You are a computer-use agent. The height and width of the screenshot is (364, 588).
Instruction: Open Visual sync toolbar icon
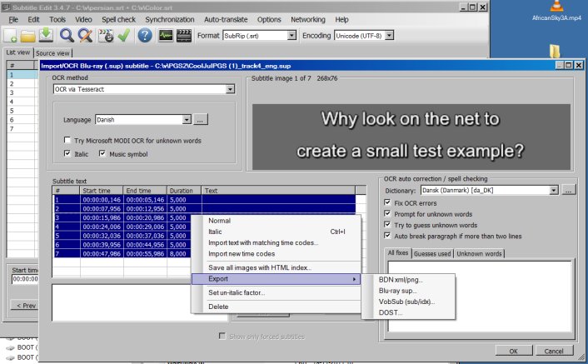click(106, 36)
